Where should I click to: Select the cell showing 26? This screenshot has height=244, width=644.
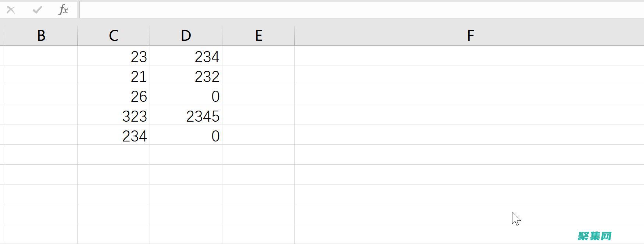114,96
